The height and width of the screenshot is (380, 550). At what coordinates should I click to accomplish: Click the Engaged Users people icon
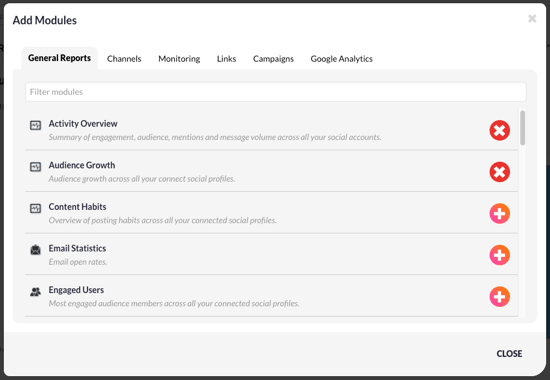(35, 292)
